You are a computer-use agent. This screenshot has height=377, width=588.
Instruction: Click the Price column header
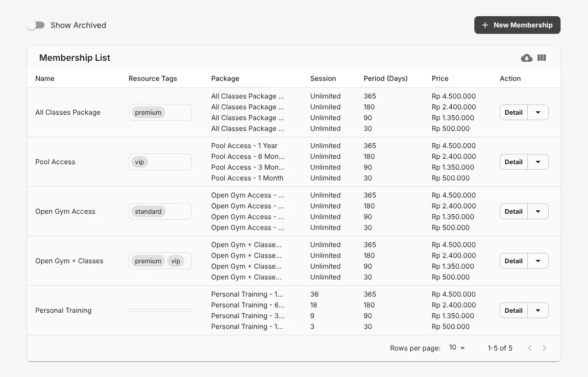tap(440, 78)
